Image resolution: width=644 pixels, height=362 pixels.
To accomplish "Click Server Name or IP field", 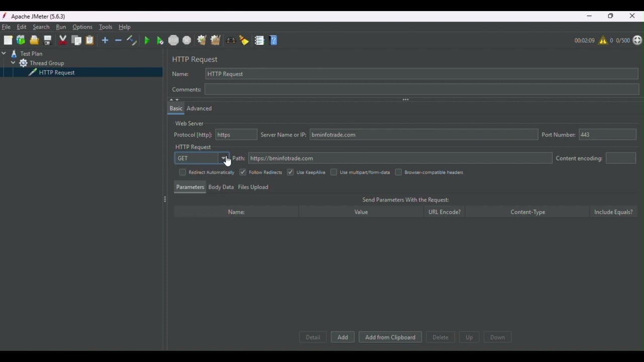I will coord(424,135).
